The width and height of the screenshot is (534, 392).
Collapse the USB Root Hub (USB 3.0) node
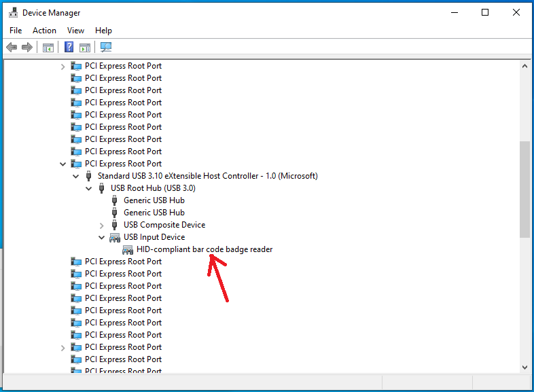pos(88,189)
